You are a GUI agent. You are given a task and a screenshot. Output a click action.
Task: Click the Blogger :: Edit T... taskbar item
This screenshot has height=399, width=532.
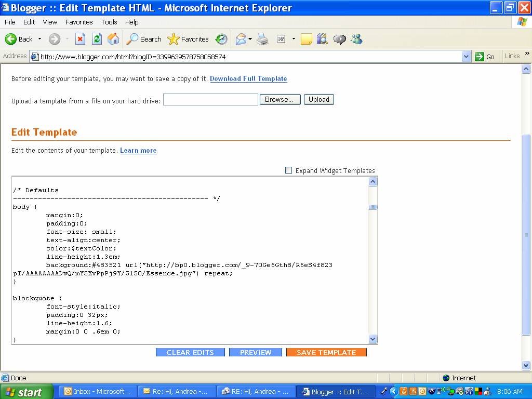335,392
